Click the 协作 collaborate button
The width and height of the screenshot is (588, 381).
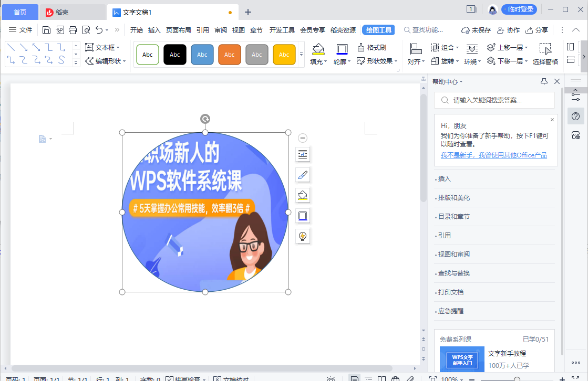[x=508, y=30]
